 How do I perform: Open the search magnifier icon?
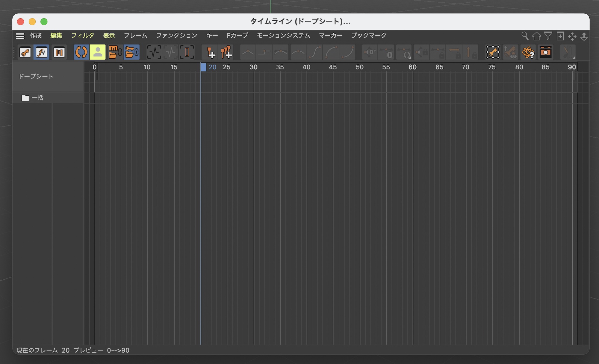coord(525,36)
